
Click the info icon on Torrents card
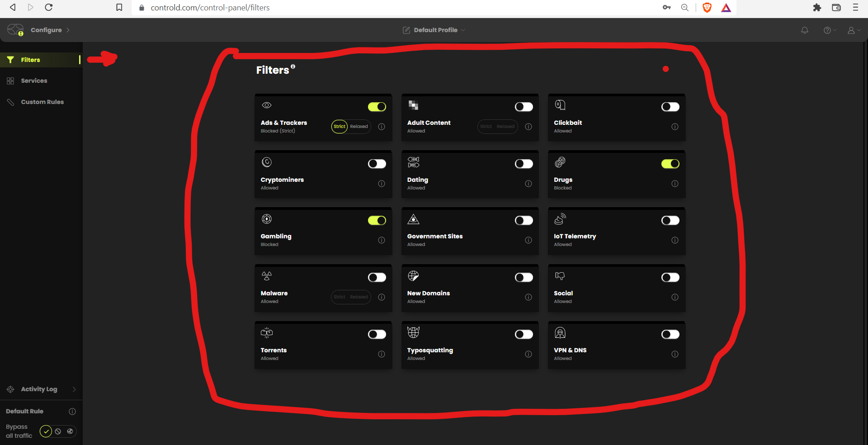(x=382, y=354)
